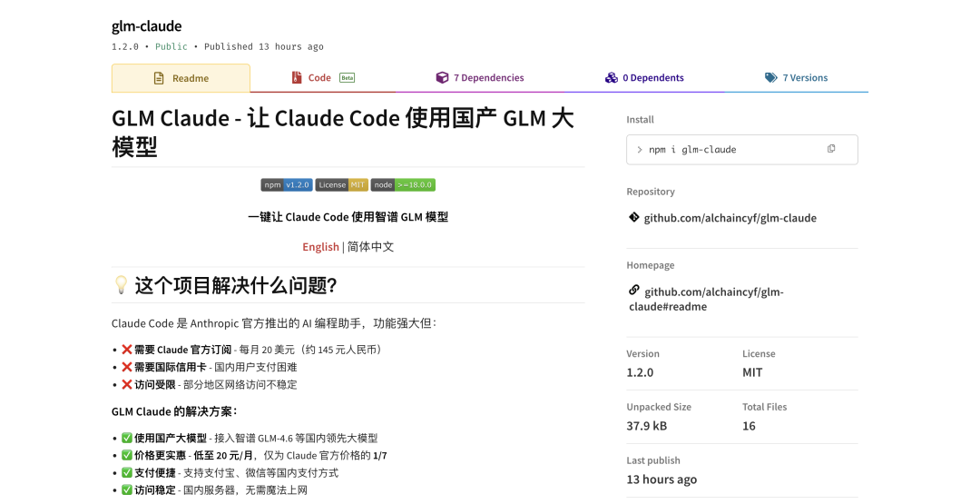Screen dimensions: 980x504
Task: Click 'Published 13 hours ago' text
Action: (264, 47)
